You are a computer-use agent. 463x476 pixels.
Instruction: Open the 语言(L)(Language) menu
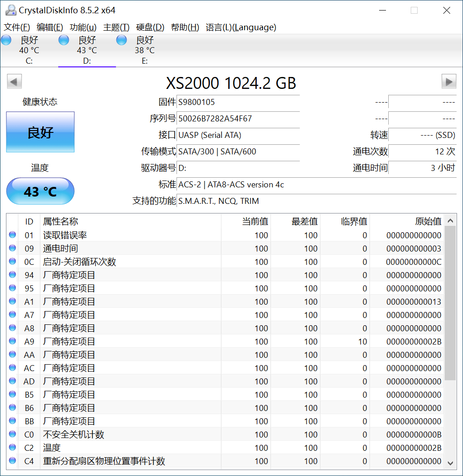tap(241, 27)
